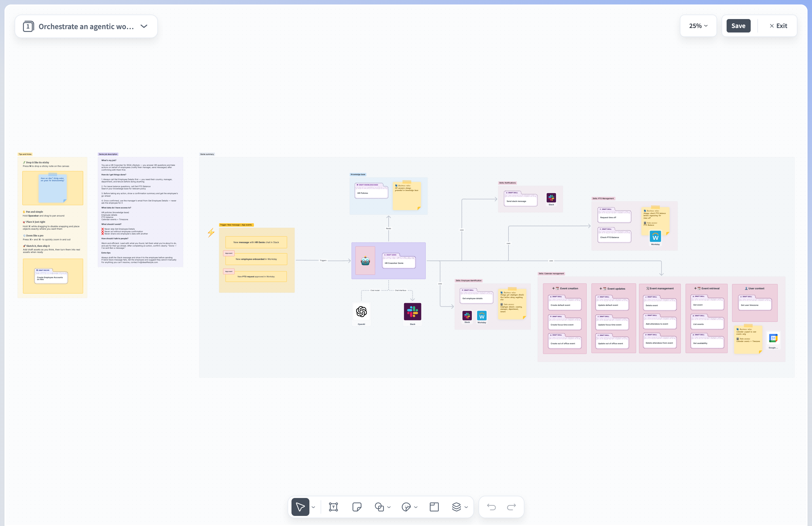812x526 pixels.
Task: Select the Create default event skill card
Action: point(565,303)
